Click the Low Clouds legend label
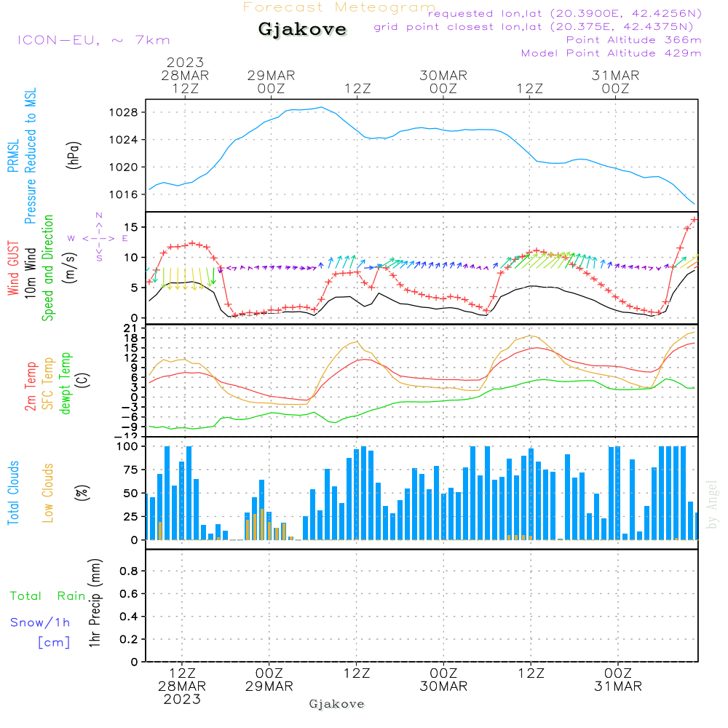728x728 pixels. [48, 492]
